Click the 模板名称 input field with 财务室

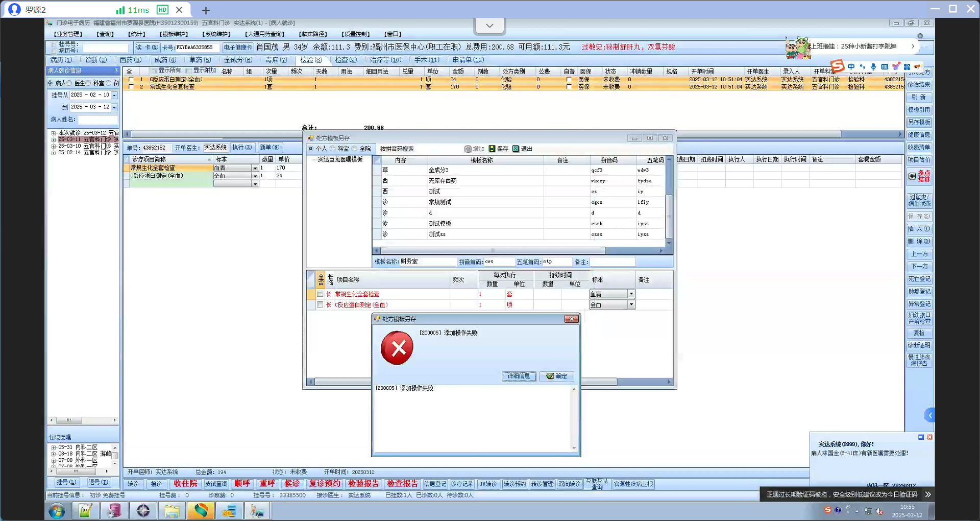pyautogui.click(x=428, y=262)
